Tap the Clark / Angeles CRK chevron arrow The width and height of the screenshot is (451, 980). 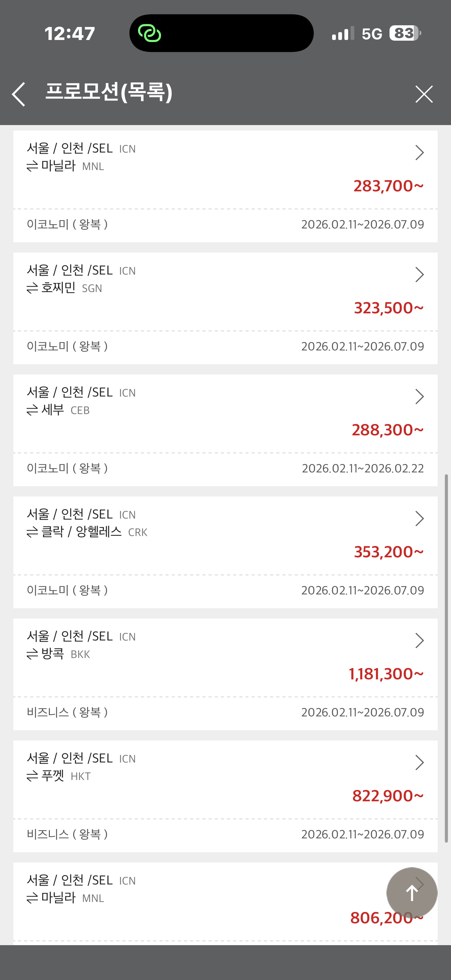419,519
